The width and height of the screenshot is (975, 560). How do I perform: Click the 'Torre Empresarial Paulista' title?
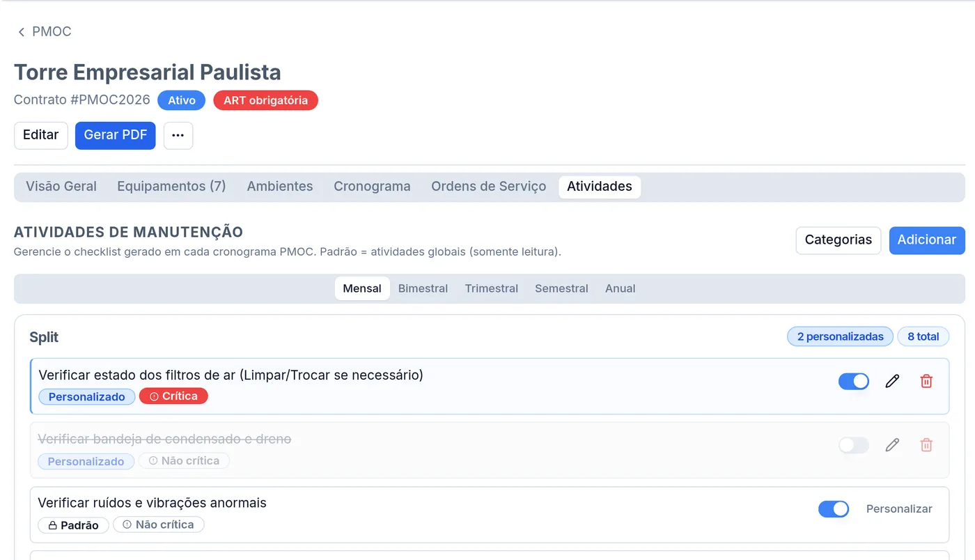(148, 72)
